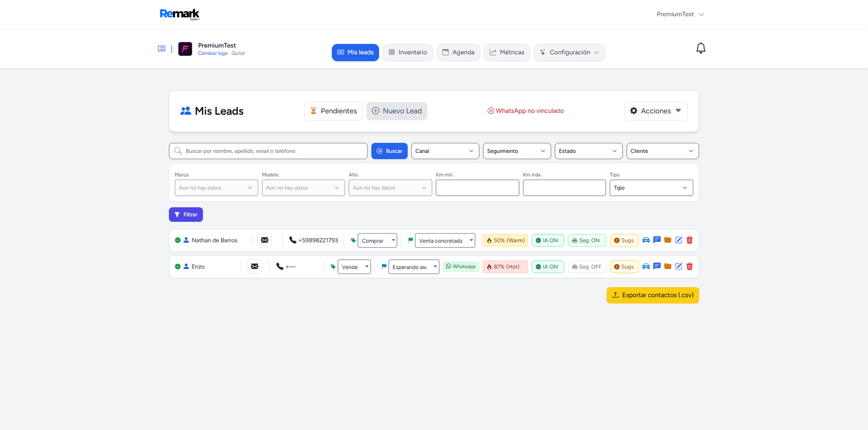Switch to Agenda tab
This screenshot has height=430, width=868.
pyautogui.click(x=458, y=53)
